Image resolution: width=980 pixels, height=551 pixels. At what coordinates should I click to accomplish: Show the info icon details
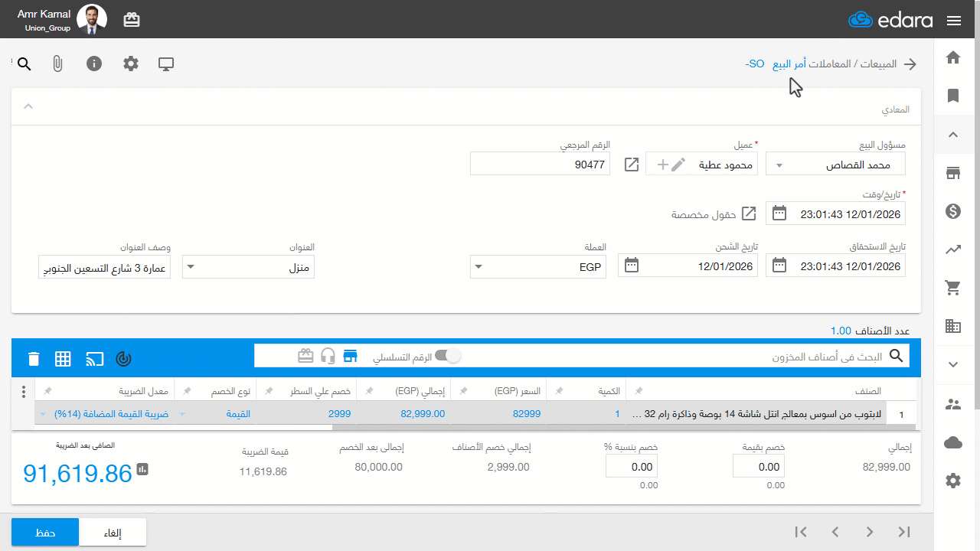(x=94, y=64)
